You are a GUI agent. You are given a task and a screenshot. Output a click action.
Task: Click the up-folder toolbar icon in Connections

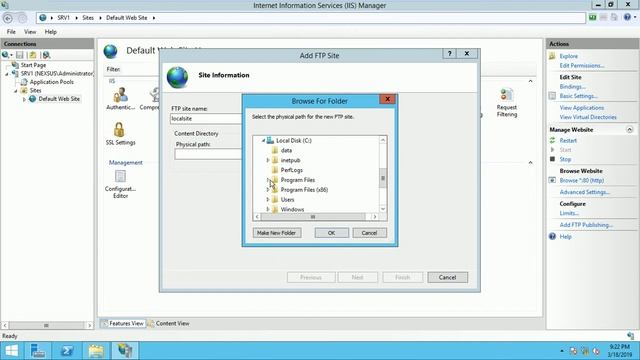tap(32, 55)
